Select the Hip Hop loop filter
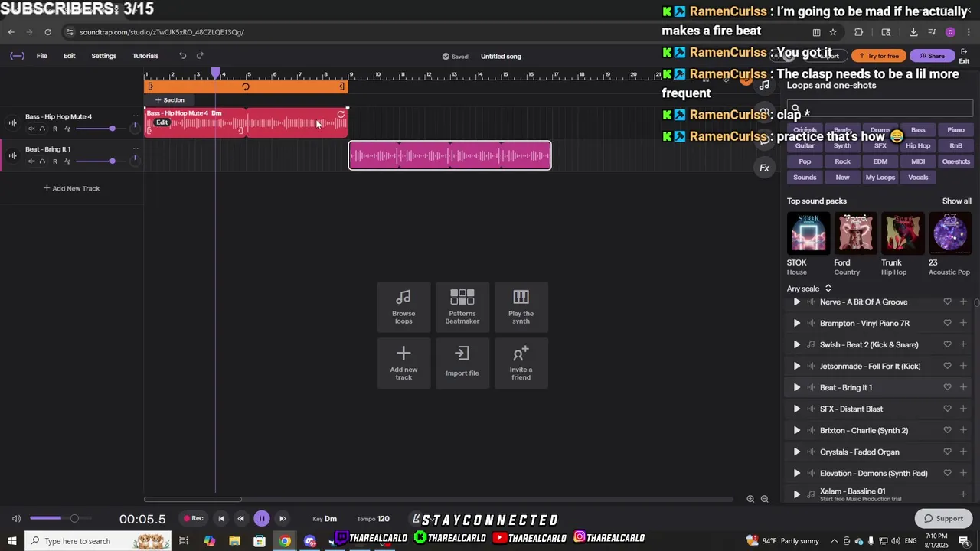 (918, 145)
